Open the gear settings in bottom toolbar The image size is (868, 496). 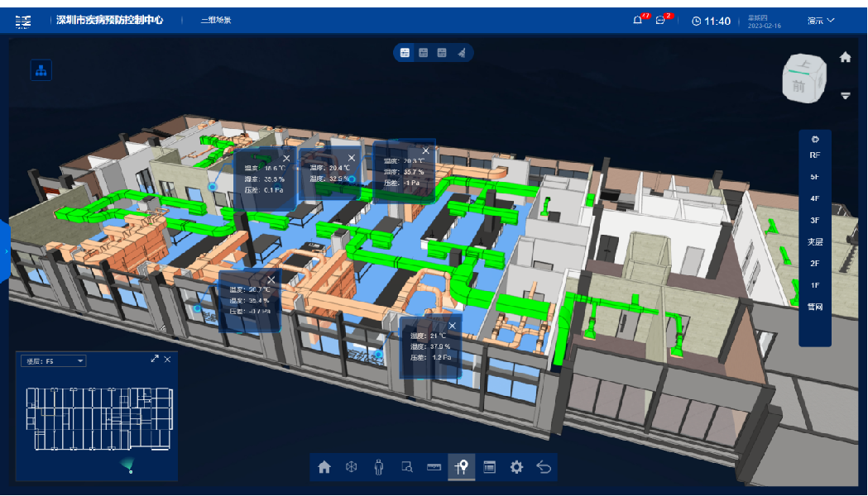(516, 467)
